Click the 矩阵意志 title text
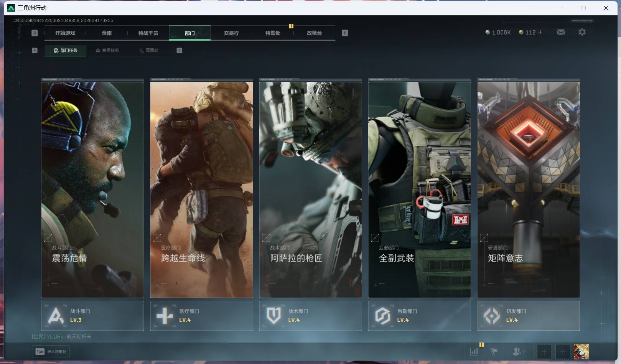 point(506,258)
